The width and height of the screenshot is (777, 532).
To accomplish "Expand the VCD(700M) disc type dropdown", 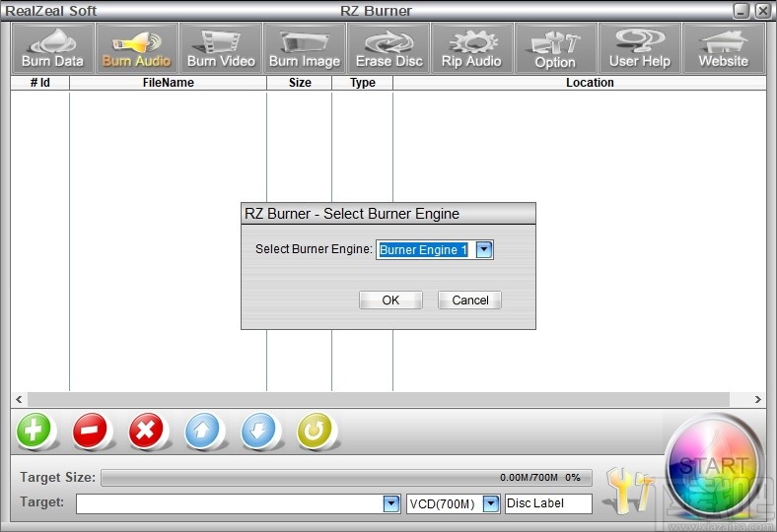I will pyautogui.click(x=491, y=503).
